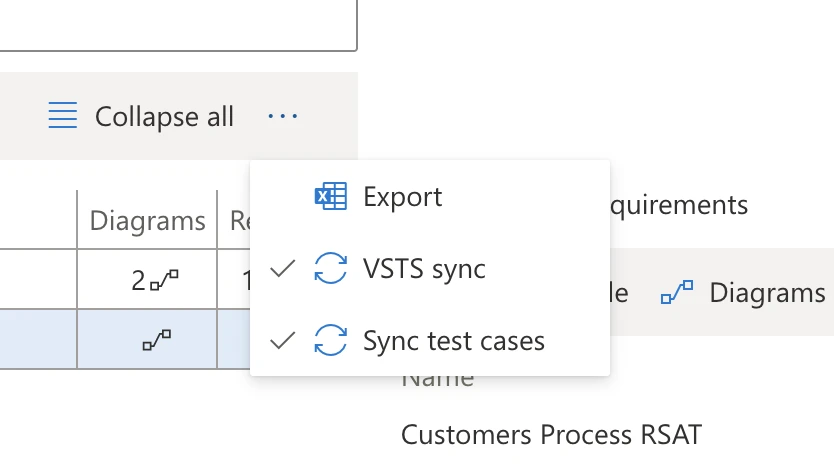Uncheck the Sync test cases checkmark
Image resolution: width=834 pixels, height=474 pixels.
pyautogui.click(x=283, y=340)
